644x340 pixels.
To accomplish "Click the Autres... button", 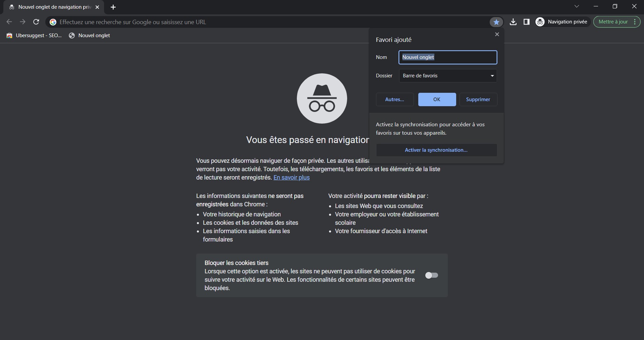I will pos(394,99).
